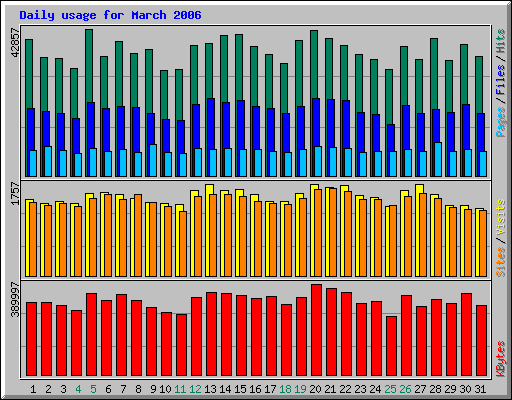This screenshot has width=512, height=400.
Task: Click day label 20 on the x-axis
Action: click(315, 389)
